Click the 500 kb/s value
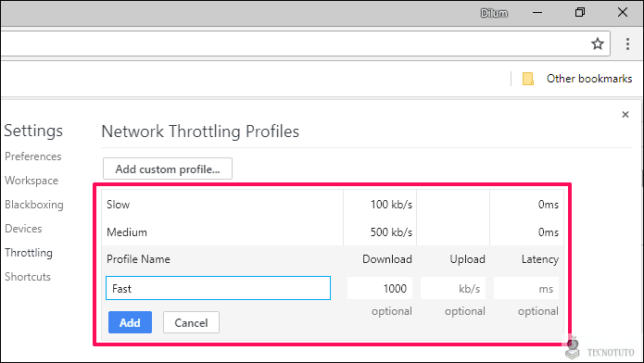The height and width of the screenshot is (363, 644). 391,232
